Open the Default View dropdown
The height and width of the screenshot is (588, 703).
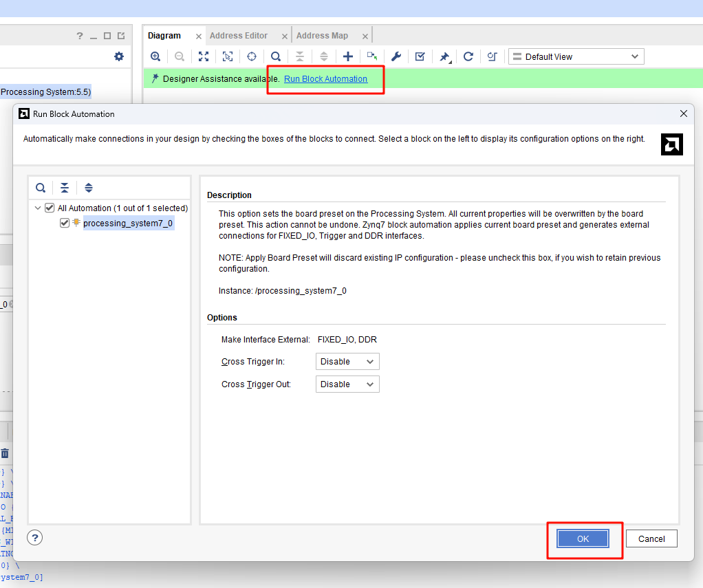click(x=576, y=56)
